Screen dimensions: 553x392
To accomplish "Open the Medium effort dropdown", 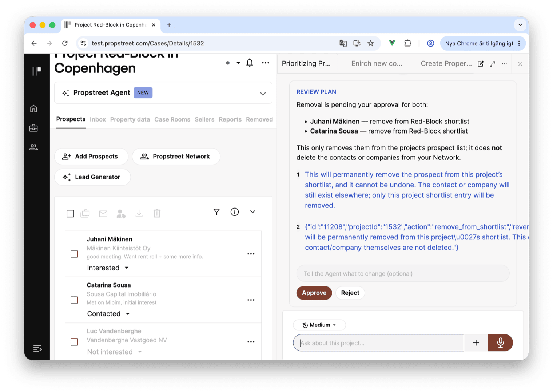I will tap(319, 325).
